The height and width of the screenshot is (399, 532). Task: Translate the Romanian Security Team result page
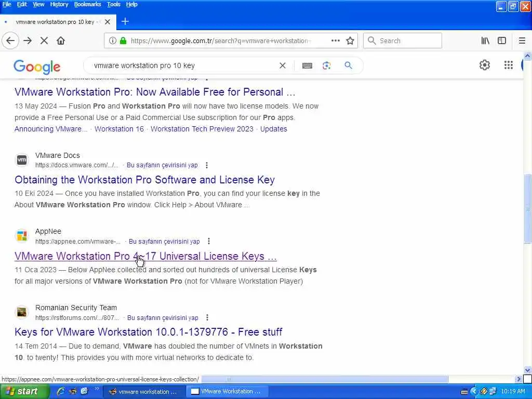click(163, 318)
